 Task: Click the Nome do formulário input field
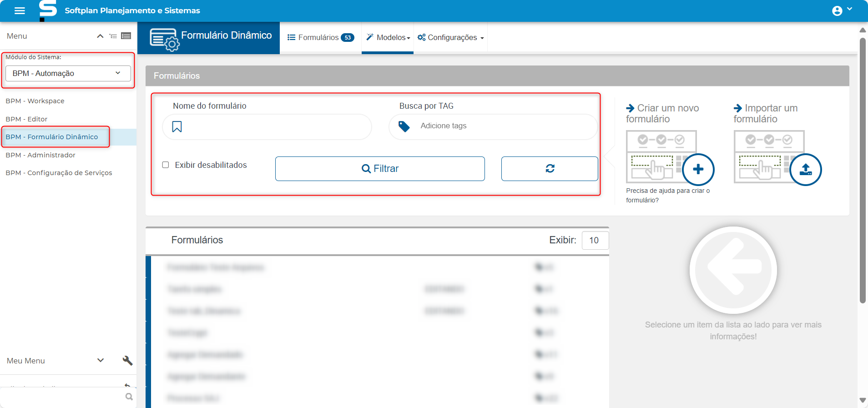point(273,127)
